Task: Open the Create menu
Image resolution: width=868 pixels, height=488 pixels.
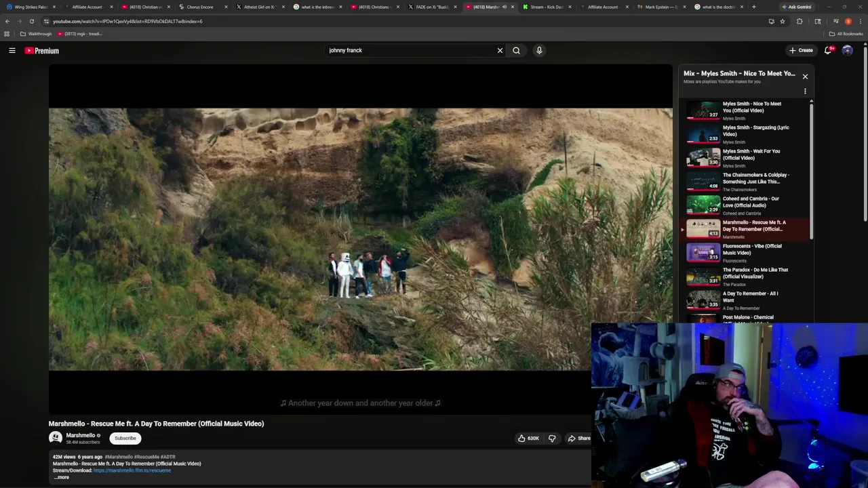Action: [x=801, y=50]
